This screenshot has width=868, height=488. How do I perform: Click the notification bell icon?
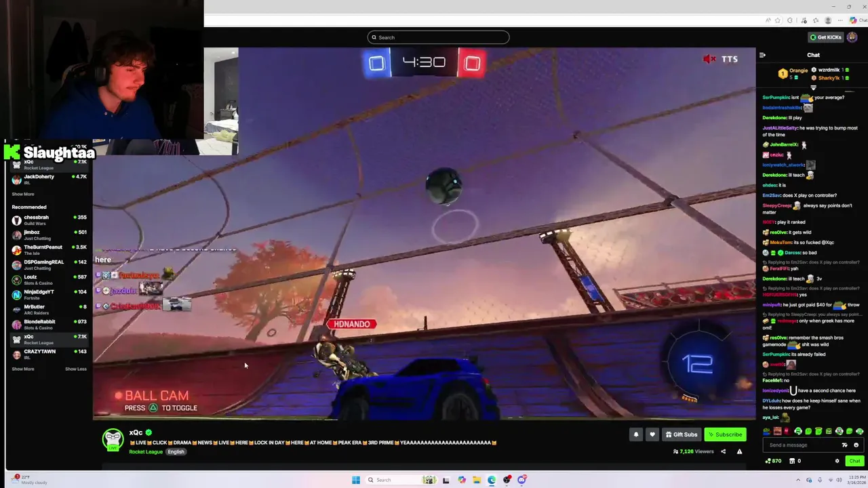[x=635, y=434]
